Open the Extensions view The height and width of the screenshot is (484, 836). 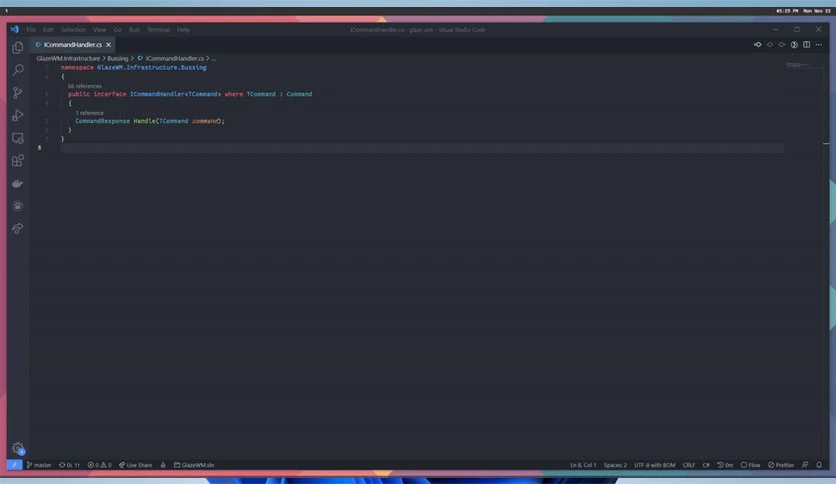18,160
